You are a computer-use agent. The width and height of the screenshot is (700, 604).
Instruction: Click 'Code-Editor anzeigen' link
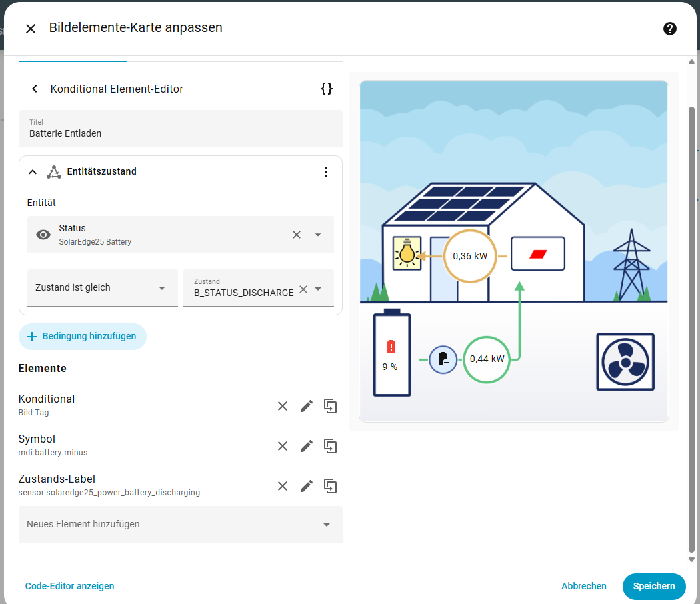click(70, 586)
